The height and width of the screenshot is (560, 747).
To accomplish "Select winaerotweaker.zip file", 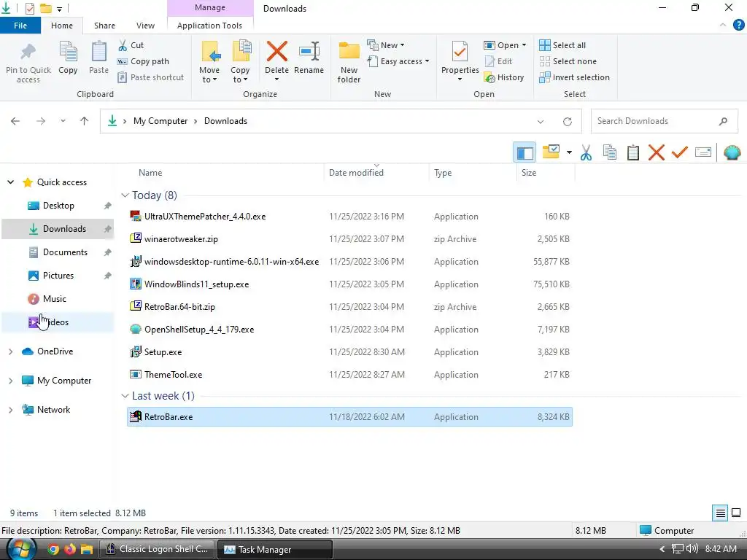I will (x=349, y=239).
